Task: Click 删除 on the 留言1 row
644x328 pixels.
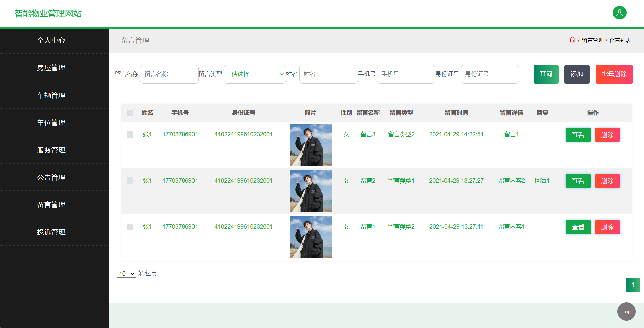Action: tap(607, 227)
